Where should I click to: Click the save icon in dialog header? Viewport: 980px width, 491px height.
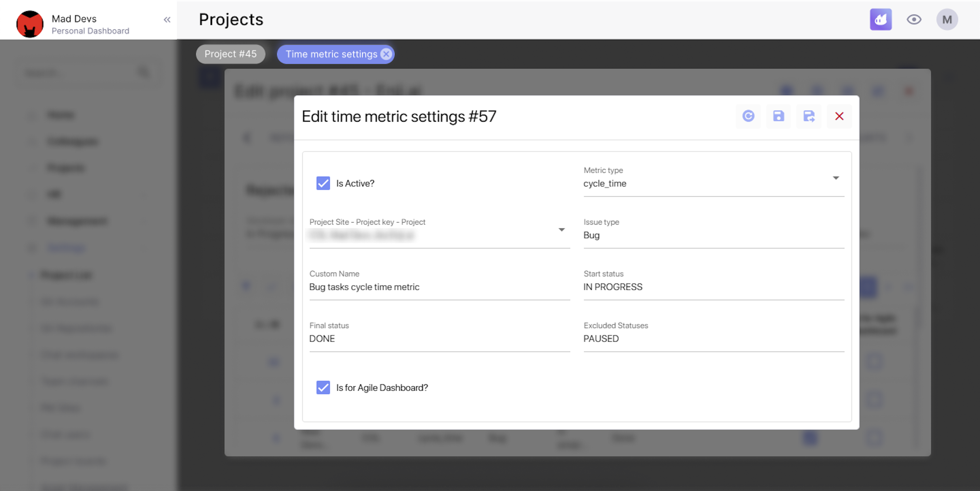point(778,116)
